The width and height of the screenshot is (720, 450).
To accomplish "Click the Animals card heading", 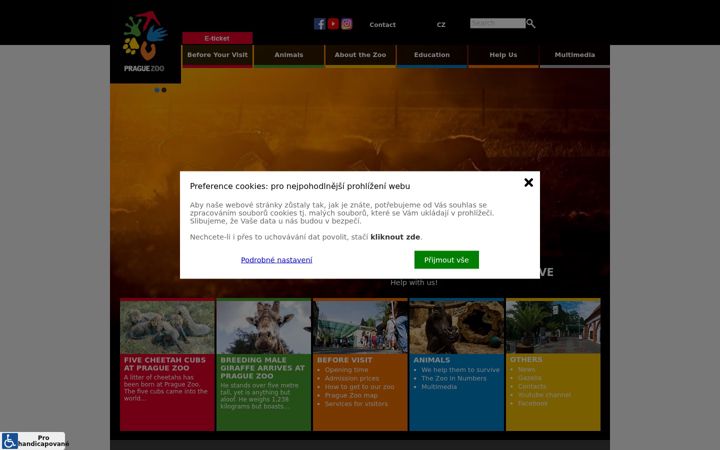I will (x=432, y=360).
